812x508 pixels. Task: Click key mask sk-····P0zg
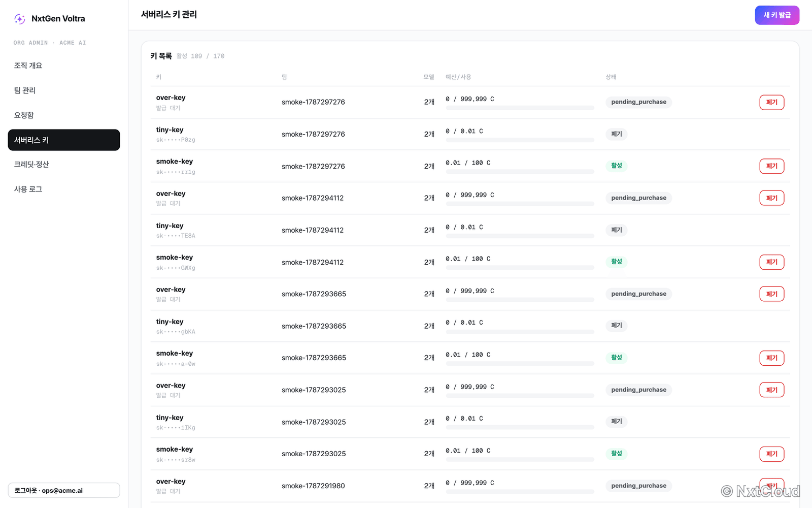(x=176, y=140)
